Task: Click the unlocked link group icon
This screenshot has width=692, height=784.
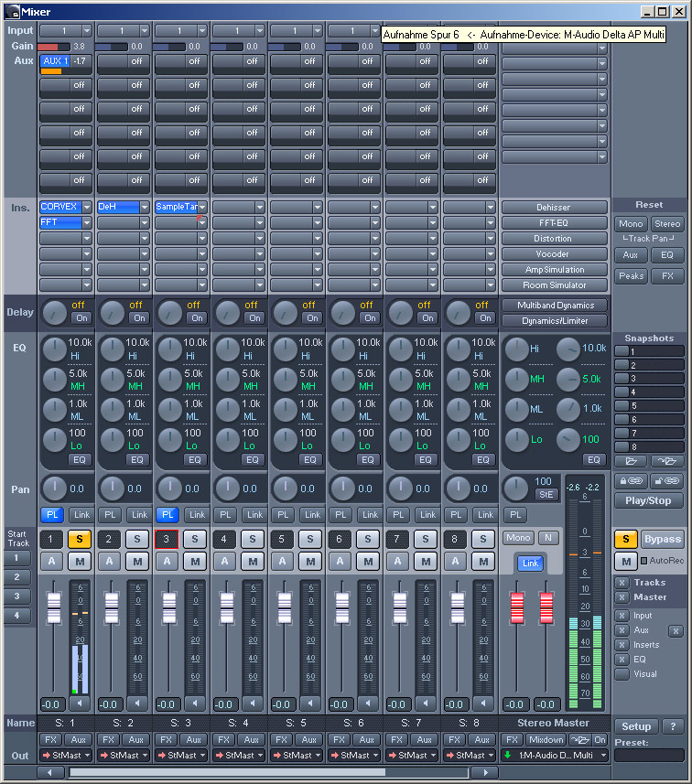Action: [667, 480]
